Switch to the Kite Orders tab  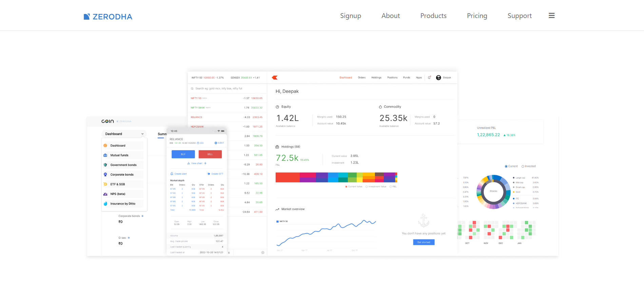point(362,78)
